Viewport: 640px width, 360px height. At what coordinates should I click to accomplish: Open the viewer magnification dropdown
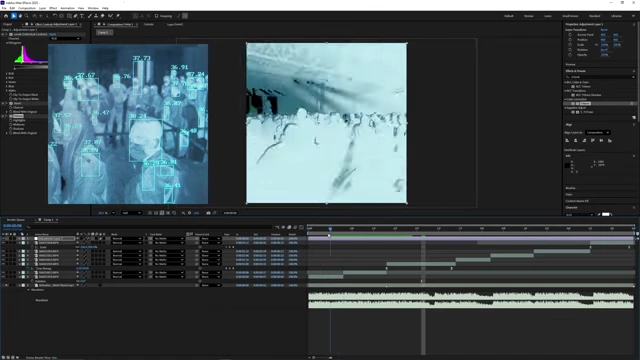point(107,213)
